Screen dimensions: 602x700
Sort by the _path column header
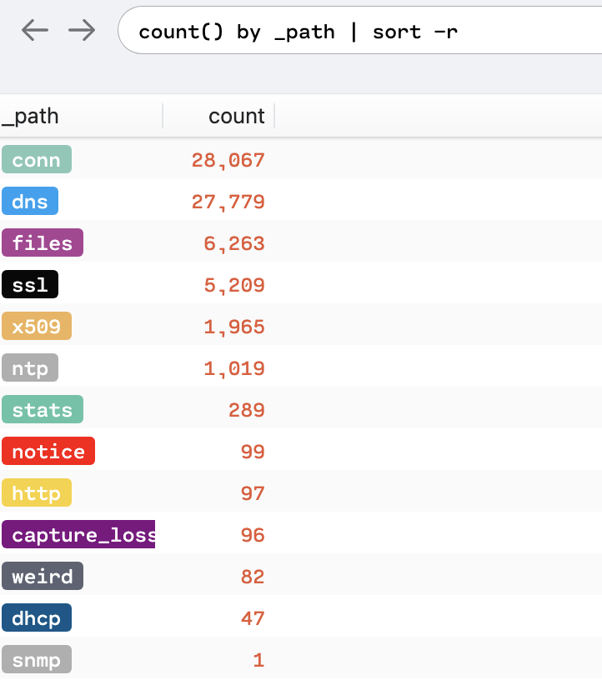point(31,116)
